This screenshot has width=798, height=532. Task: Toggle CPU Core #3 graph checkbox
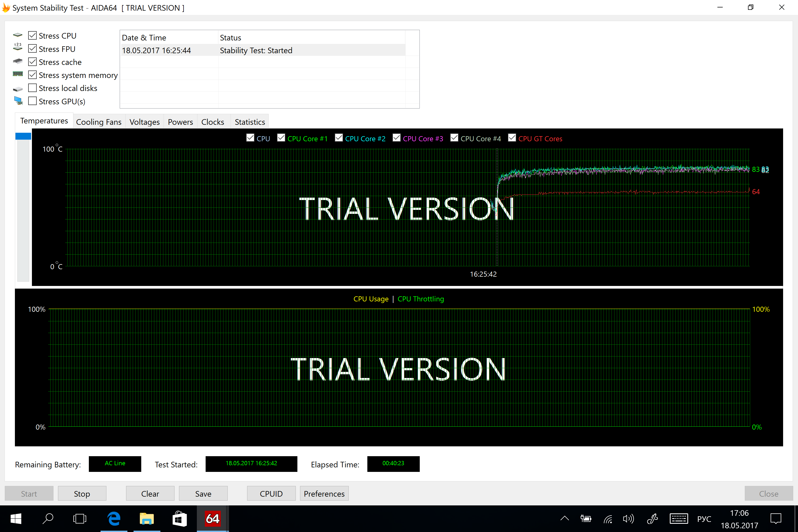coord(396,138)
